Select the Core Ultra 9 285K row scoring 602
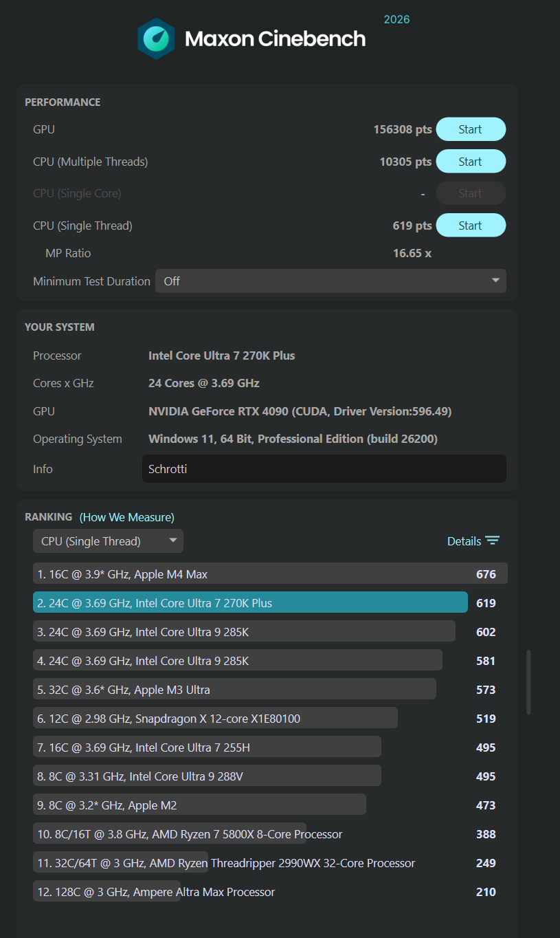 pyautogui.click(x=244, y=632)
